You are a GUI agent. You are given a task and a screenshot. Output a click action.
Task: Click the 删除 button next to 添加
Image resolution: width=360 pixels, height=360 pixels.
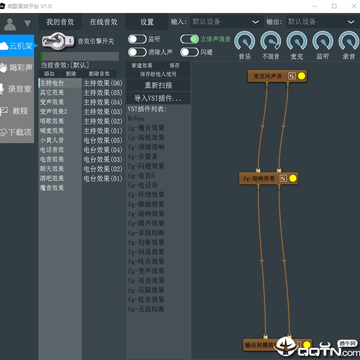(71, 74)
